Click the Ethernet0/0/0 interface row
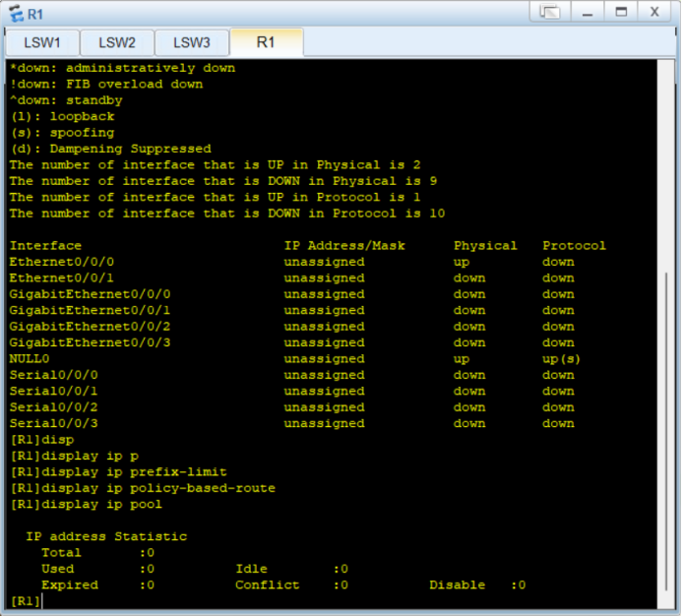Screen dimensions: 682x616 coord(292,262)
